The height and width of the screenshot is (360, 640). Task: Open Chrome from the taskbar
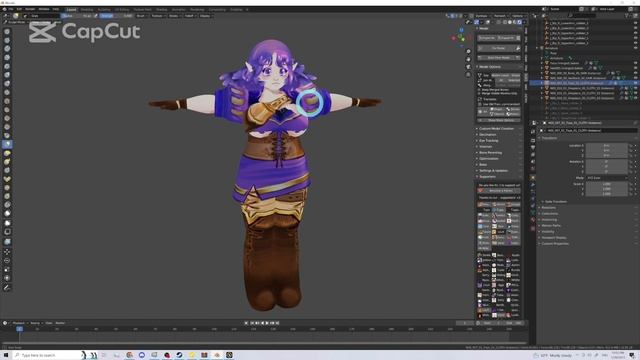pos(129,355)
